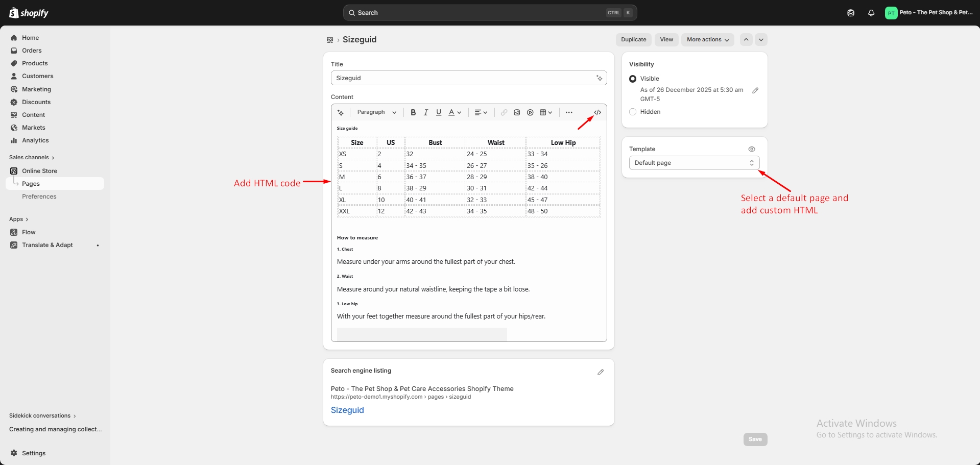Apply italic formatting in the editor toolbar

click(x=426, y=112)
